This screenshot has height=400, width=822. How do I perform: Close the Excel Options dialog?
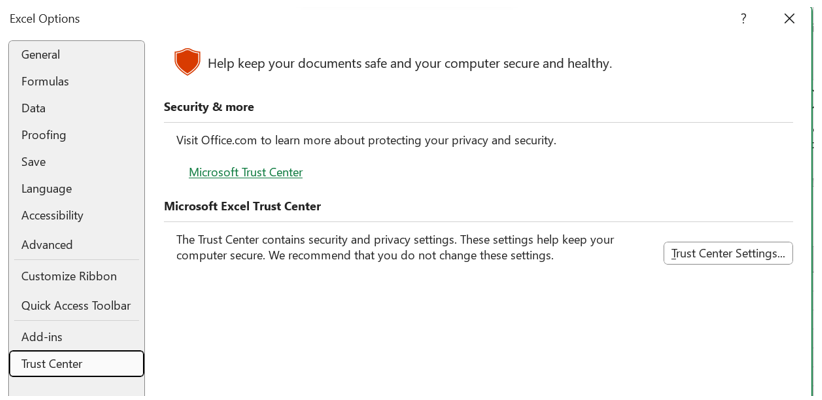[789, 19]
